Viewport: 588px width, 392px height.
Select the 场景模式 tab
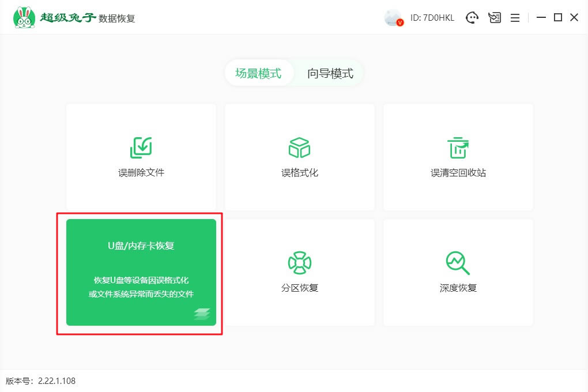[x=258, y=73]
